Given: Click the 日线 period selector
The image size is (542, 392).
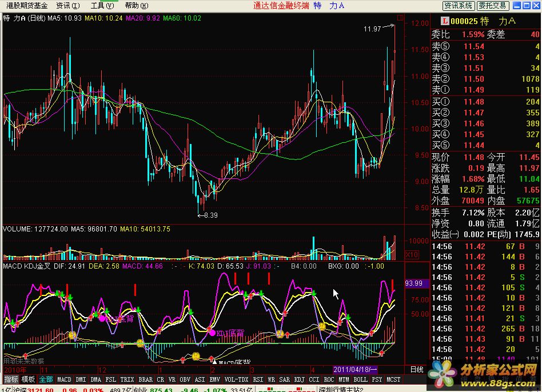Looking at the screenshot, I should [x=417, y=370].
